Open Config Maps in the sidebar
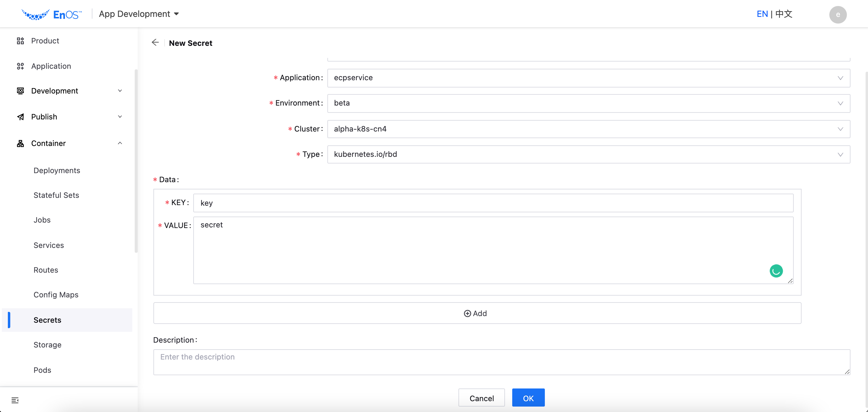Screen dimensions: 868x412 click(56, 295)
